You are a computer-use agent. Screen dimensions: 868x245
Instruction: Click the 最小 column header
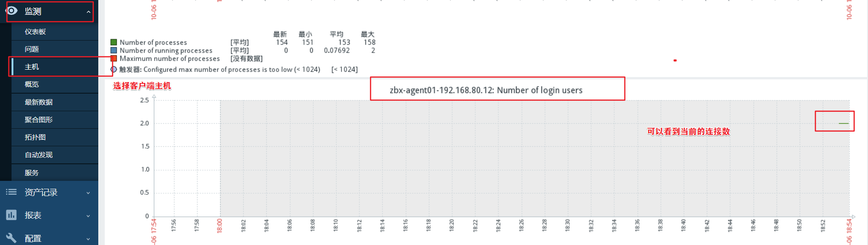[x=305, y=34]
